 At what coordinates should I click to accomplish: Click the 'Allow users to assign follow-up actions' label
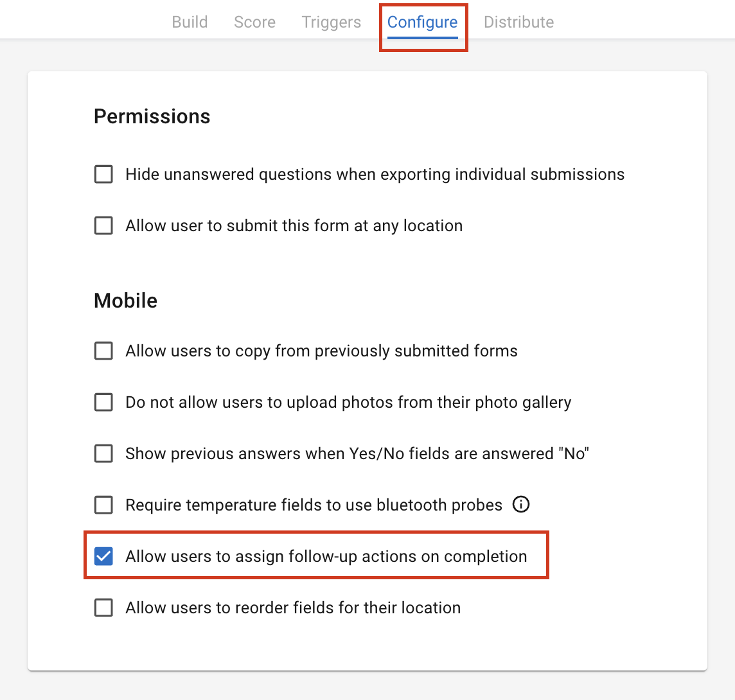tap(326, 557)
